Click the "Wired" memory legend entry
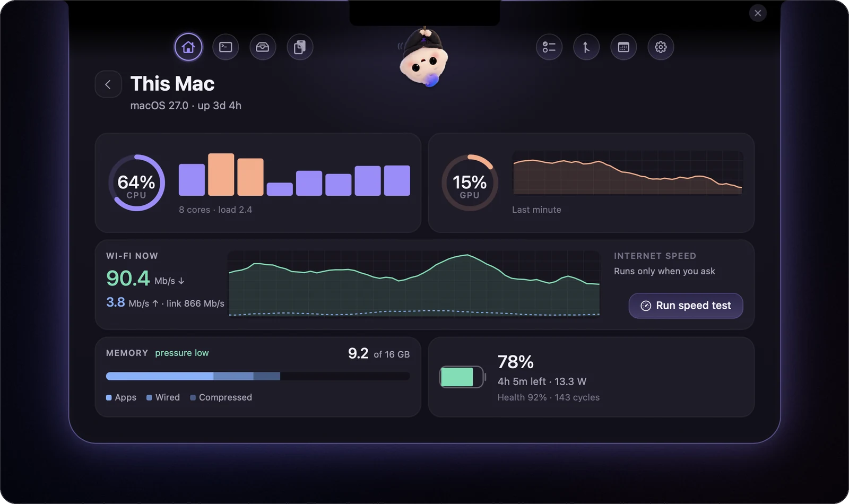This screenshot has height=504, width=849. click(x=163, y=397)
